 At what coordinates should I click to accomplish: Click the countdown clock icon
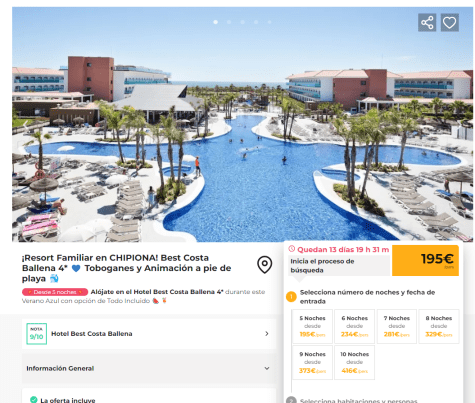click(292, 249)
